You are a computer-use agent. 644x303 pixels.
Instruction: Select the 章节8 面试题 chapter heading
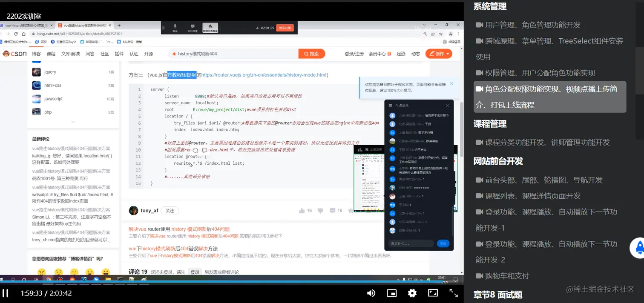tap(498, 294)
